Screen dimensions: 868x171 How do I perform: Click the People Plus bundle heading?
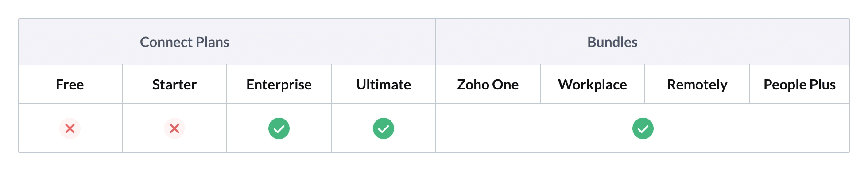(x=800, y=85)
